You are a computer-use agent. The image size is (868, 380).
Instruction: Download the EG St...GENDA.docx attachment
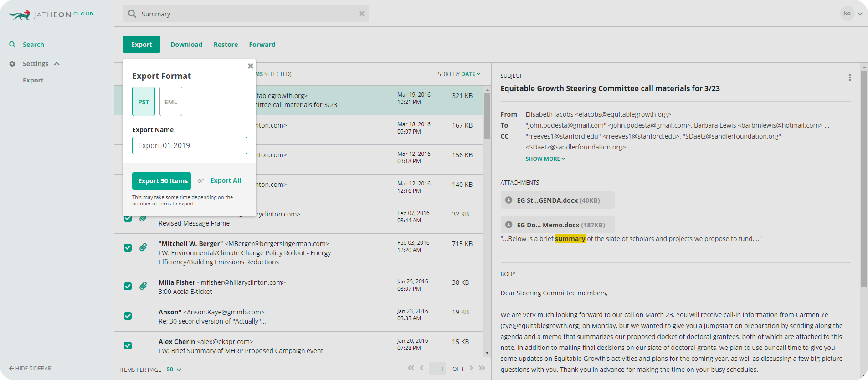click(x=508, y=200)
